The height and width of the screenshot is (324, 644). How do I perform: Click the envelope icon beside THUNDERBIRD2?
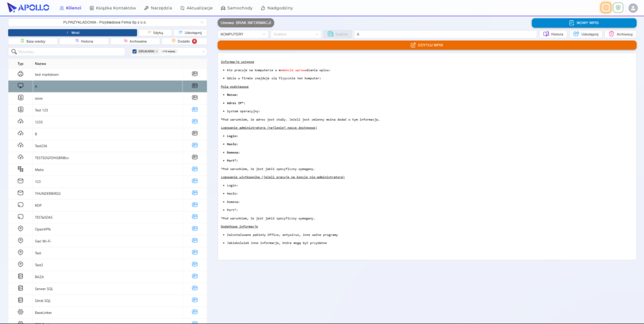coord(21,193)
